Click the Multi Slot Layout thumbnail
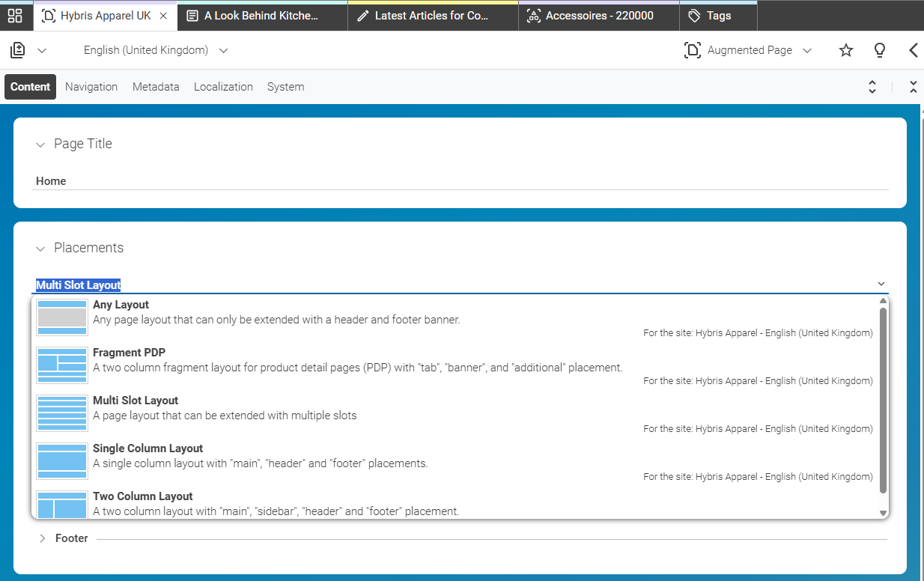This screenshot has width=924, height=581. point(62,414)
